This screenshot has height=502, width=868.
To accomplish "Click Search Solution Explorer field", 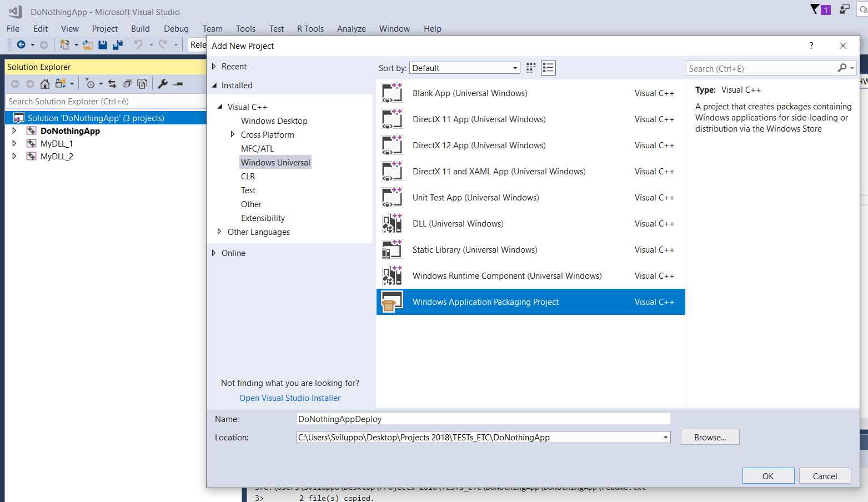I will tap(106, 101).
